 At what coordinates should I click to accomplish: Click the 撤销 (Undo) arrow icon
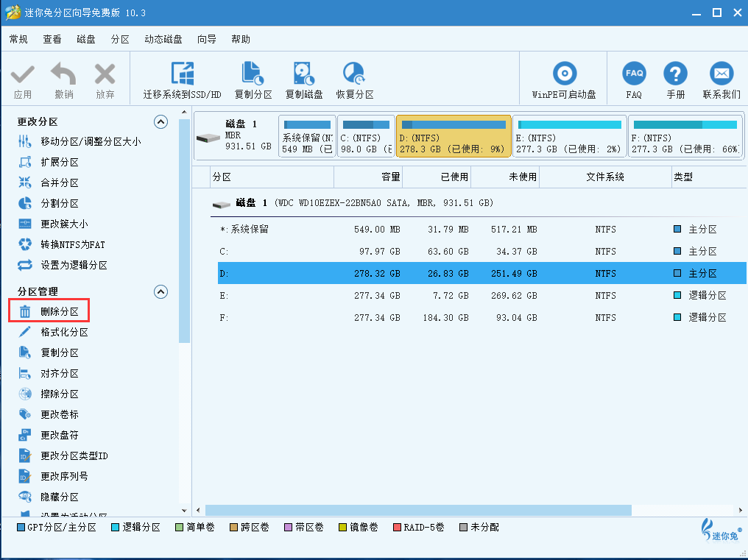[63, 74]
